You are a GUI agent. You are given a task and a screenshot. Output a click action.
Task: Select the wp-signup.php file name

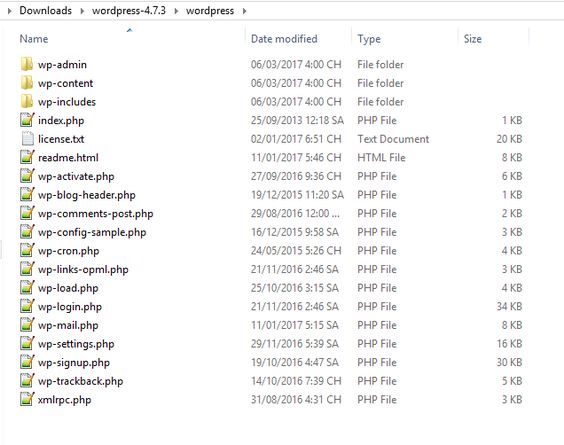[x=74, y=363]
